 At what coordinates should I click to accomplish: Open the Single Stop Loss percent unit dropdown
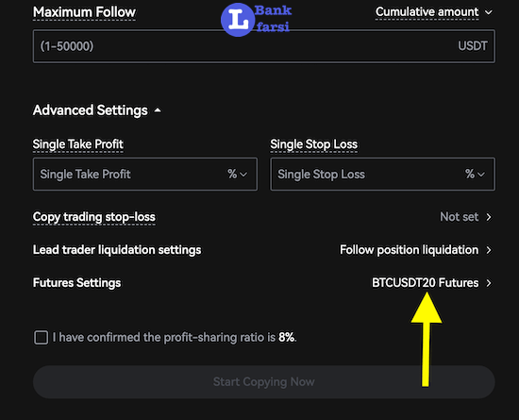(475, 174)
